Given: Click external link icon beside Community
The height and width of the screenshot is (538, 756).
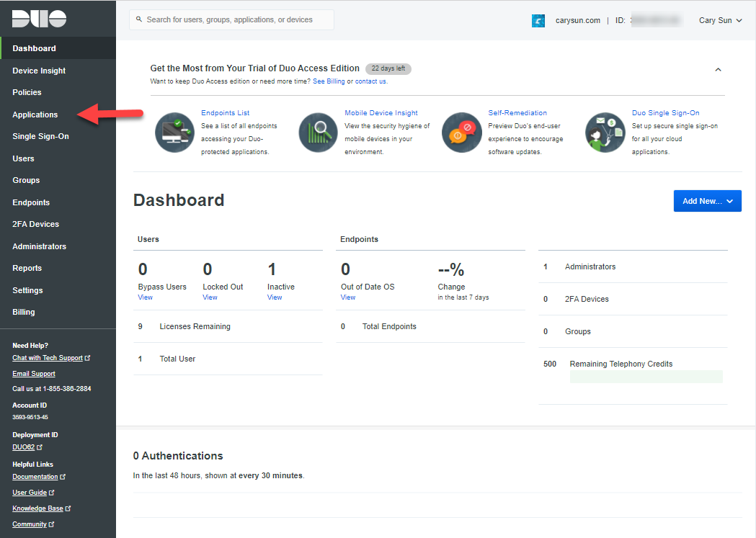Looking at the screenshot, I should [x=52, y=524].
